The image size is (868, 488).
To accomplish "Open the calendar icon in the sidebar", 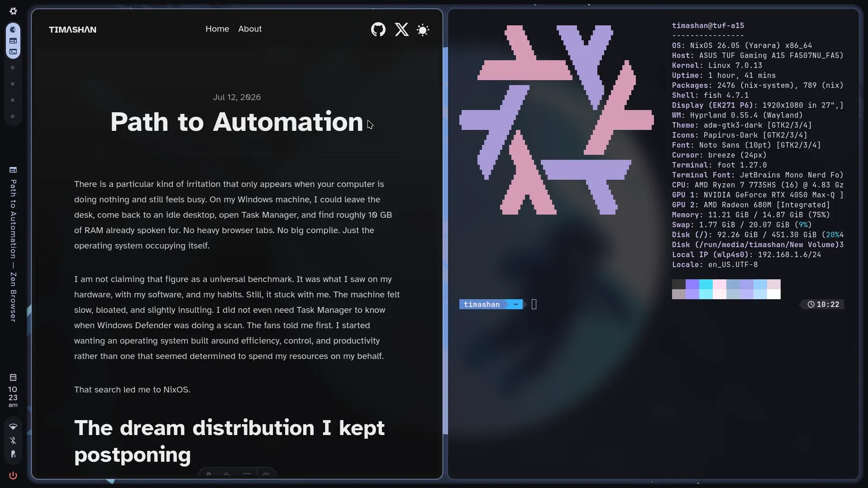I will 13,378.
